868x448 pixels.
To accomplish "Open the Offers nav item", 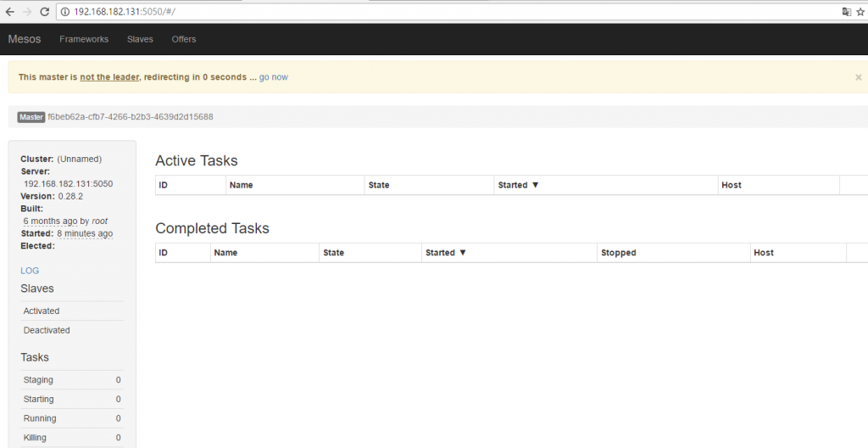I will click(184, 39).
